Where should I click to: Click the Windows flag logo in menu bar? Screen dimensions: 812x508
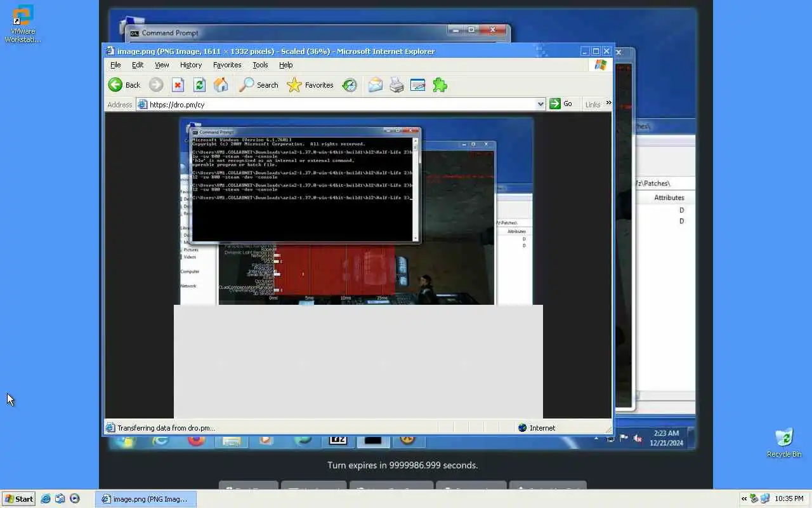[601, 65]
